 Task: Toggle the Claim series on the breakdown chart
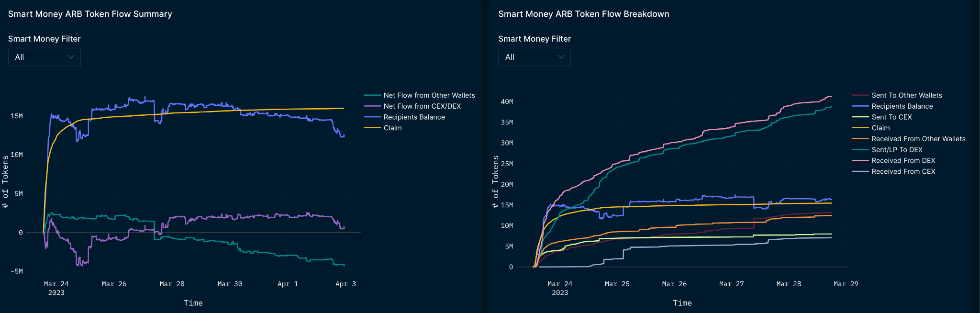[x=880, y=128]
